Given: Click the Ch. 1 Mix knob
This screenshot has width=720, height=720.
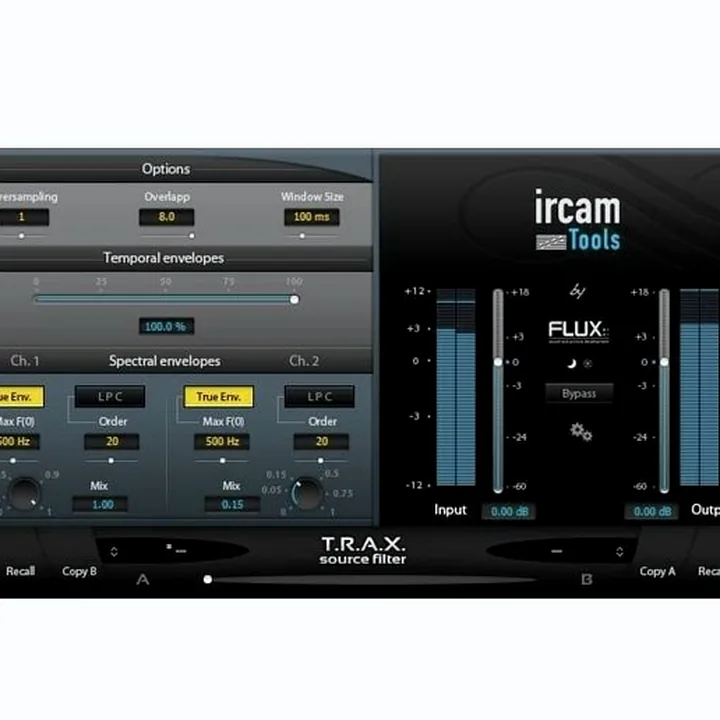Looking at the screenshot, I should click(x=25, y=494).
